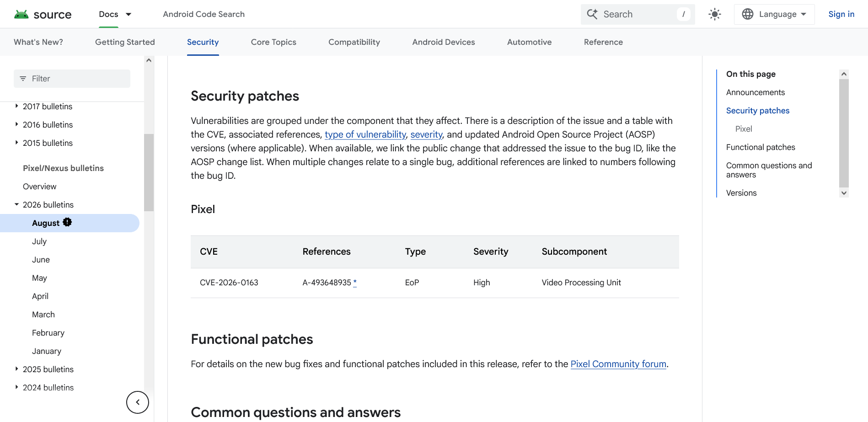Image resolution: width=868 pixels, height=422 pixels.
Task: Open the Pixel Community forum link
Action: point(618,364)
